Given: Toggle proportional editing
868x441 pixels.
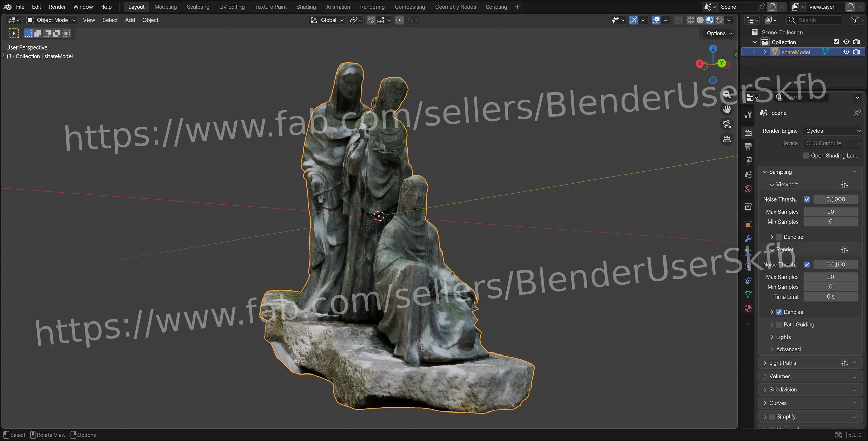Looking at the screenshot, I should [x=400, y=20].
